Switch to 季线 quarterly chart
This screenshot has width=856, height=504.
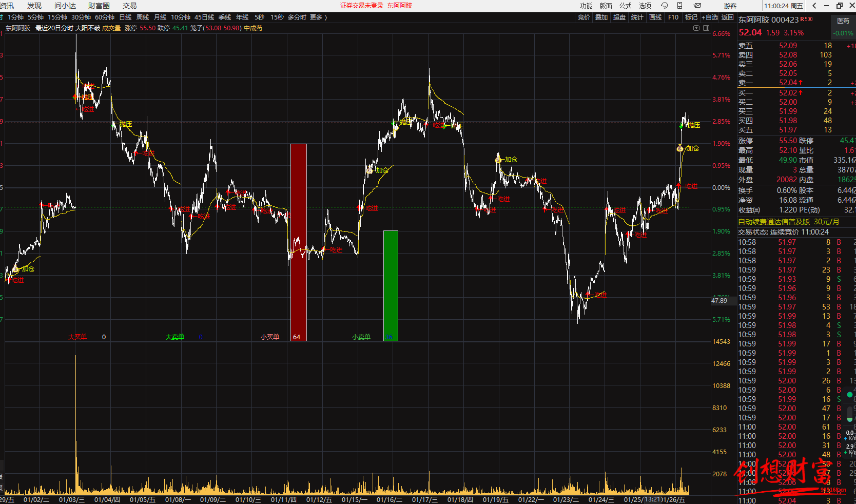click(x=225, y=17)
